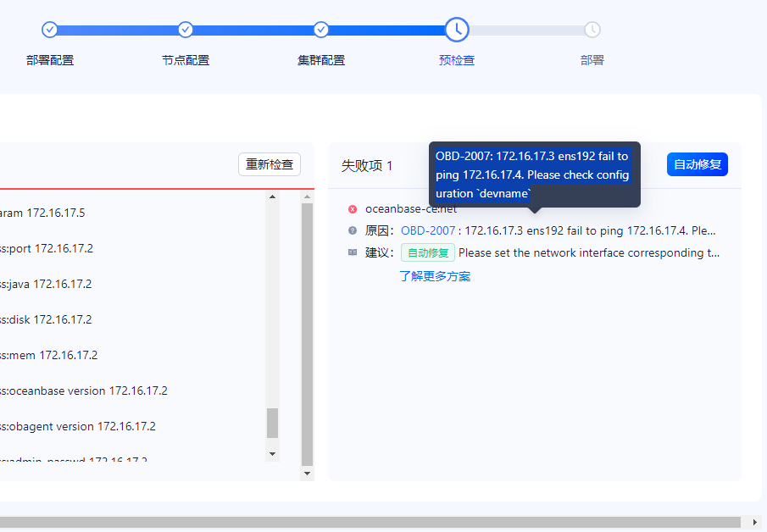The height and width of the screenshot is (532, 767).
Task: Open the 了解更多方案 link
Action: [435, 276]
